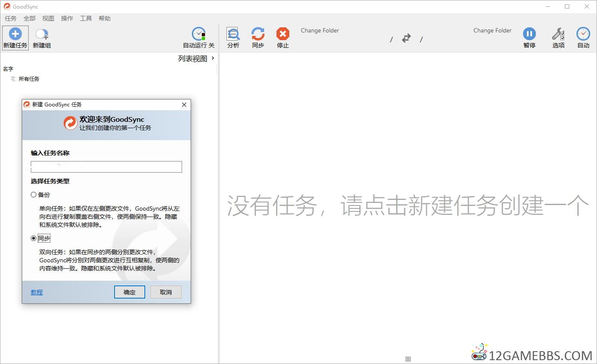Click the 取消 (Cancel) button
This screenshot has width=597, height=364.
pyautogui.click(x=166, y=292)
